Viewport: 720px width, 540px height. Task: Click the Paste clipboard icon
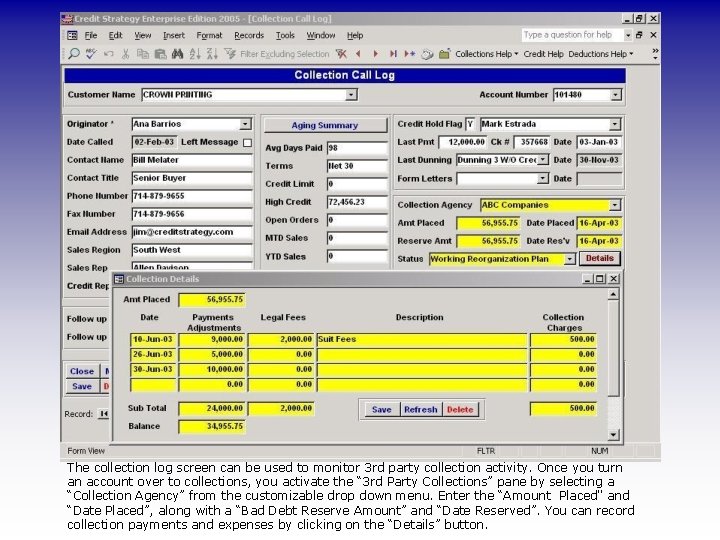(160, 54)
